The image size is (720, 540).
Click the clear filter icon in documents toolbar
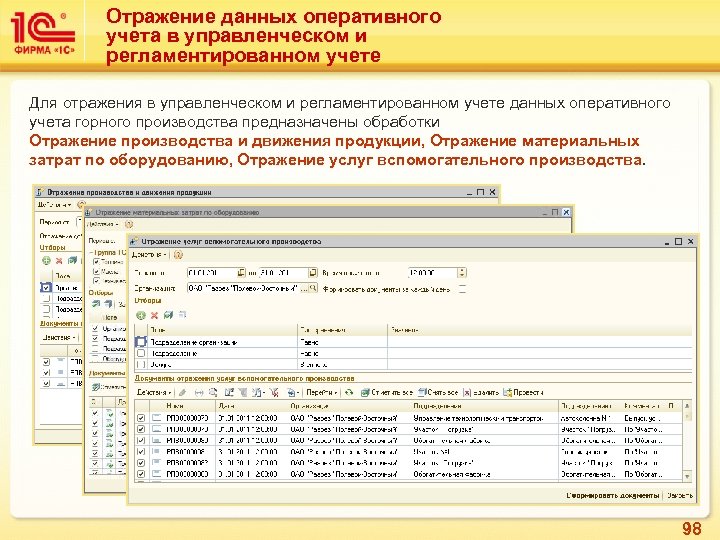tap(274, 392)
